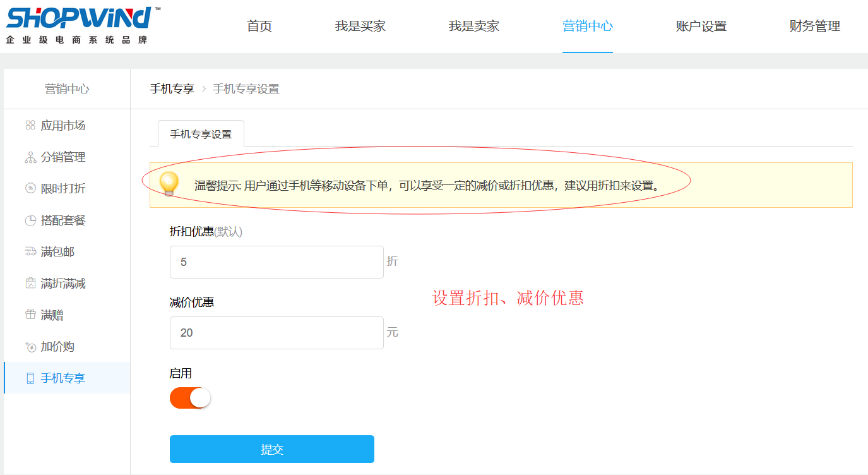Click the 搭配套餐 pie icon
The width and height of the screenshot is (868, 475).
[30, 220]
